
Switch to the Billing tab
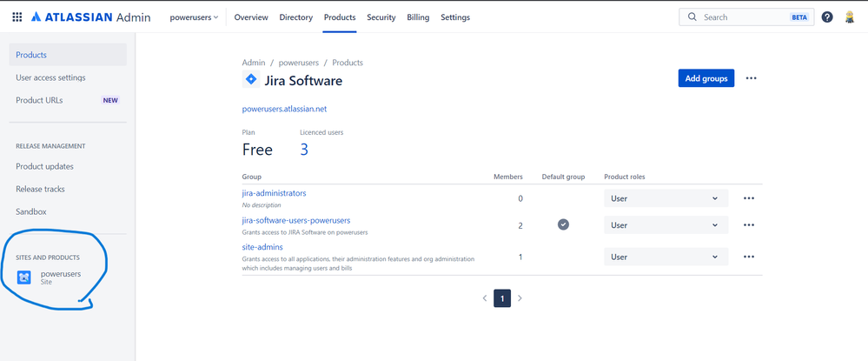coord(418,17)
